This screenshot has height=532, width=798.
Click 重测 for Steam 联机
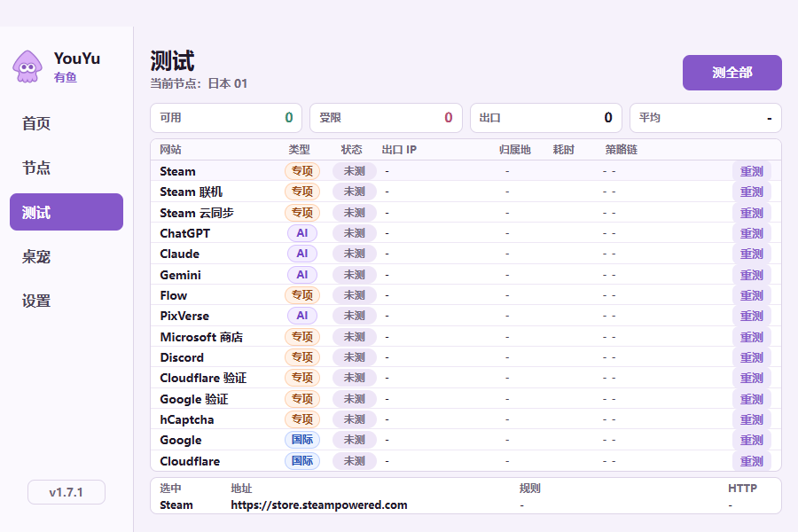click(752, 192)
